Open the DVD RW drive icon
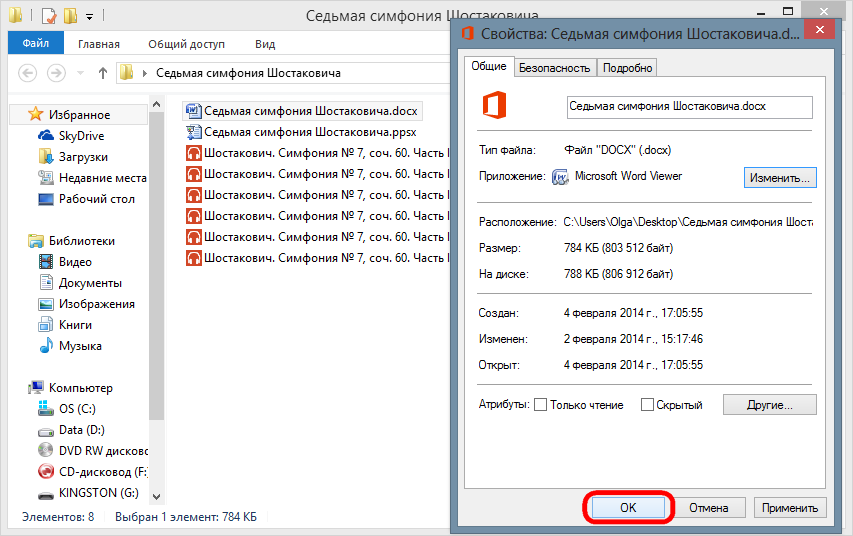 click(x=45, y=451)
